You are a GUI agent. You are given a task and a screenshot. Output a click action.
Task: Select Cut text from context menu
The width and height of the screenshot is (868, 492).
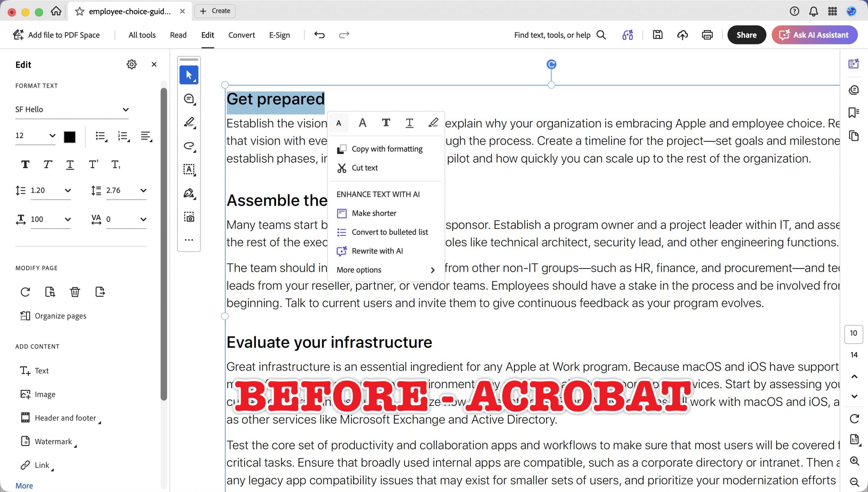(x=386, y=168)
